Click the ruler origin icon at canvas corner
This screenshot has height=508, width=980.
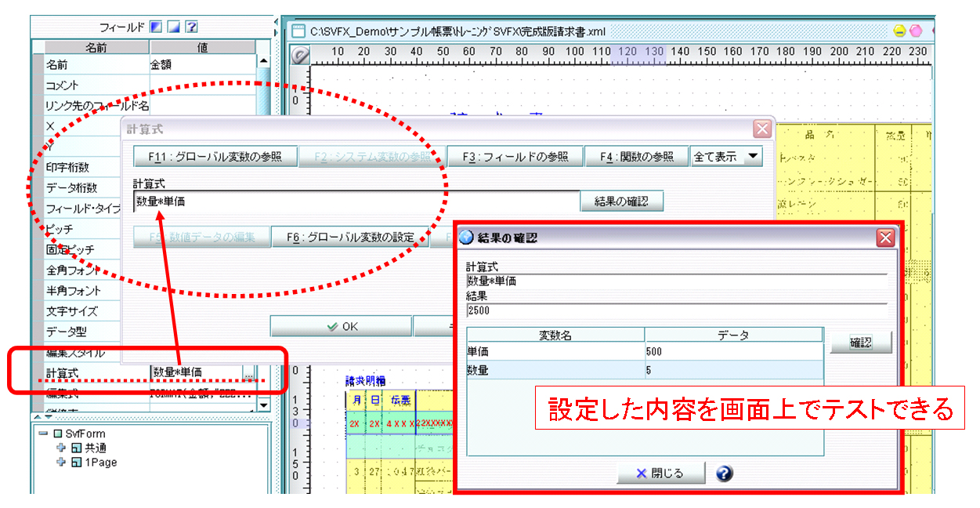pos(300,55)
